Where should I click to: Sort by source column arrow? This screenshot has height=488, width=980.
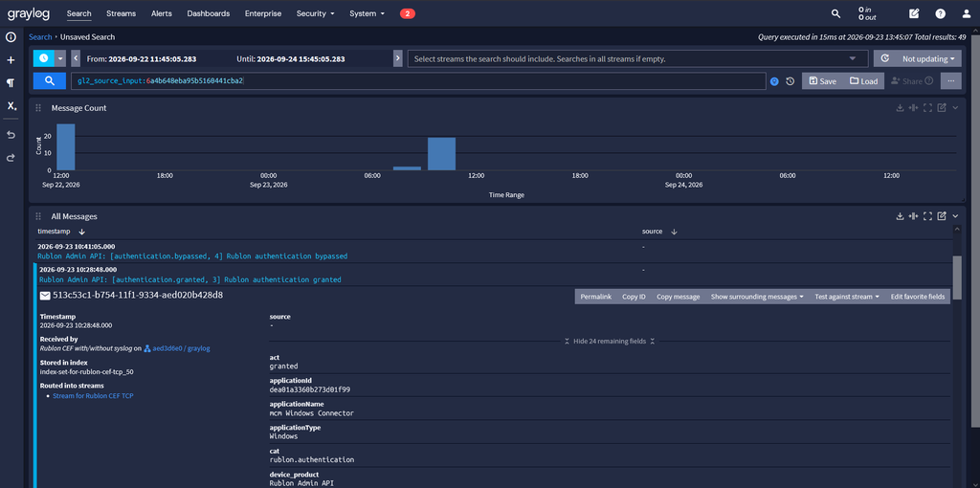tap(674, 232)
